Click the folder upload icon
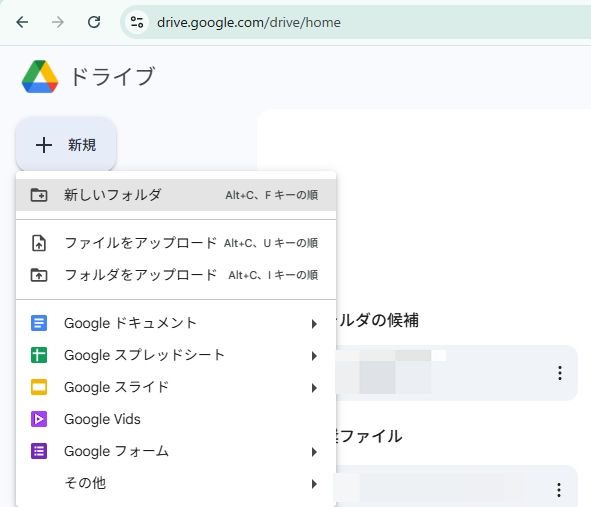 click(x=39, y=275)
